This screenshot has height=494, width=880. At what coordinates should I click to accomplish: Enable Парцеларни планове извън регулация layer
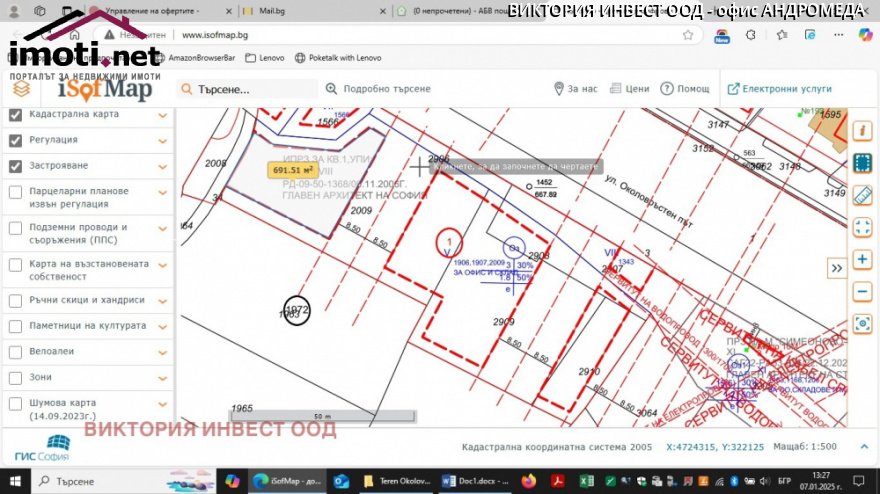click(x=16, y=193)
